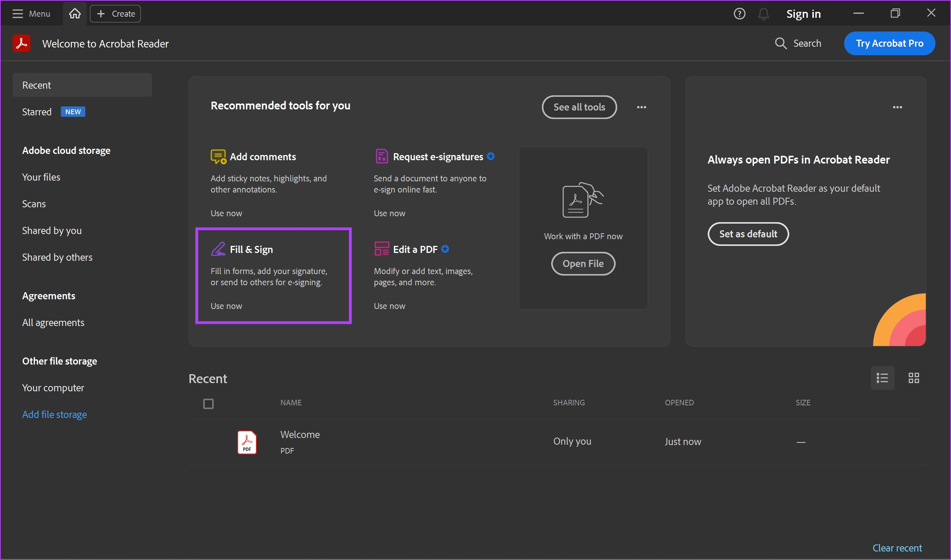The width and height of the screenshot is (951, 560).
Task: Open Shared by others
Action: coord(57,257)
